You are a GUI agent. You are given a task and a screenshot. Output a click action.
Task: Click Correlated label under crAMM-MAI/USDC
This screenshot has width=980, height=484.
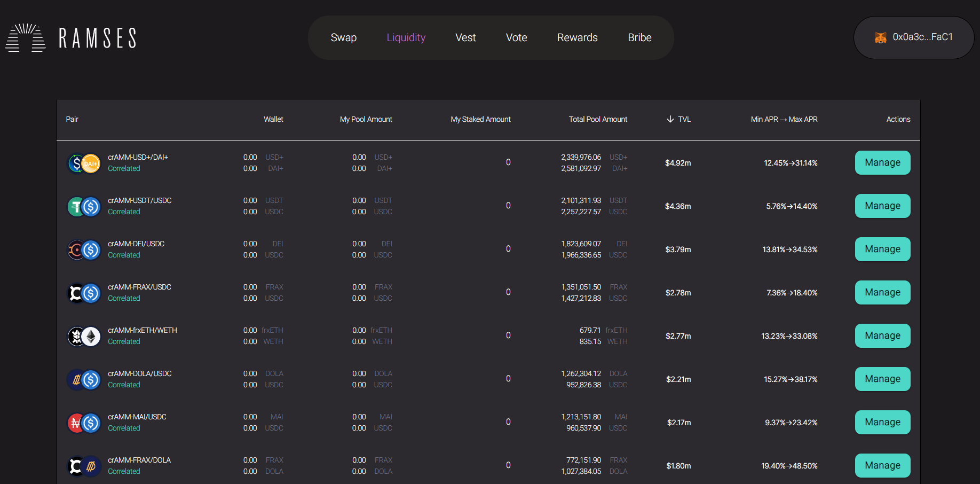124,428
